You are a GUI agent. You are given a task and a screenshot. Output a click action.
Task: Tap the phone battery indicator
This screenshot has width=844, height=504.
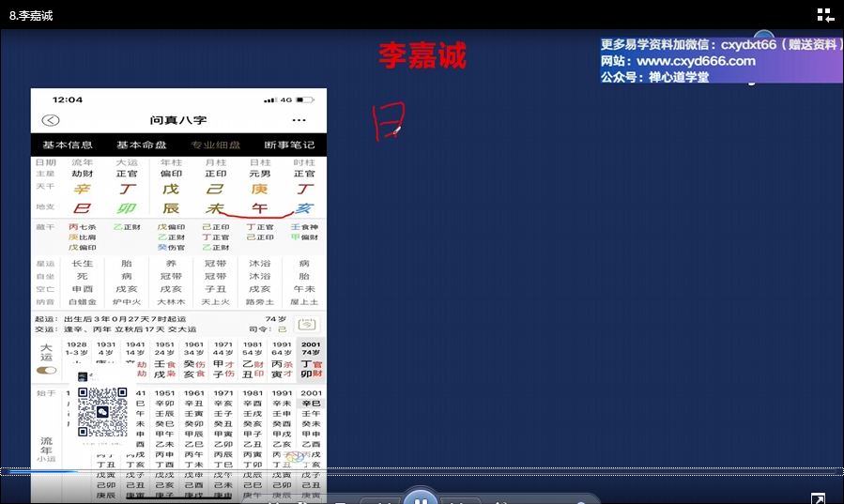[x=305, y=100]
